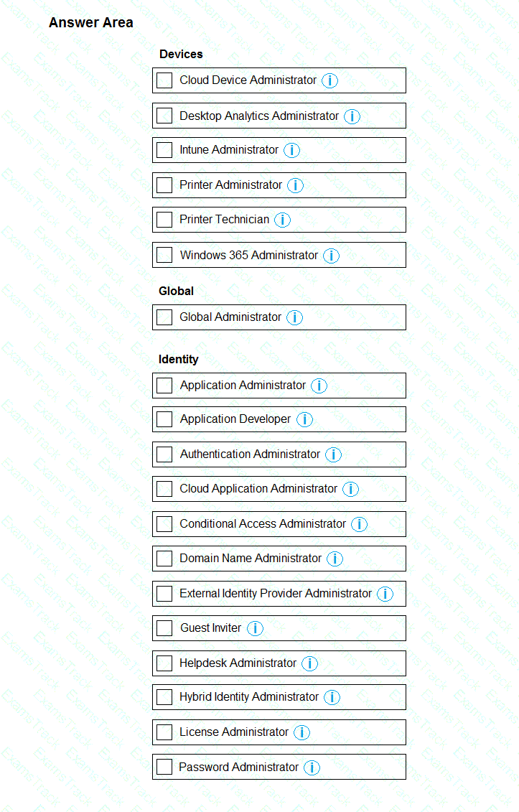The height and width of the screenshot is (812, 519).
Task: Show info tooltip for Printer Technician
Action: pos(283,220)
